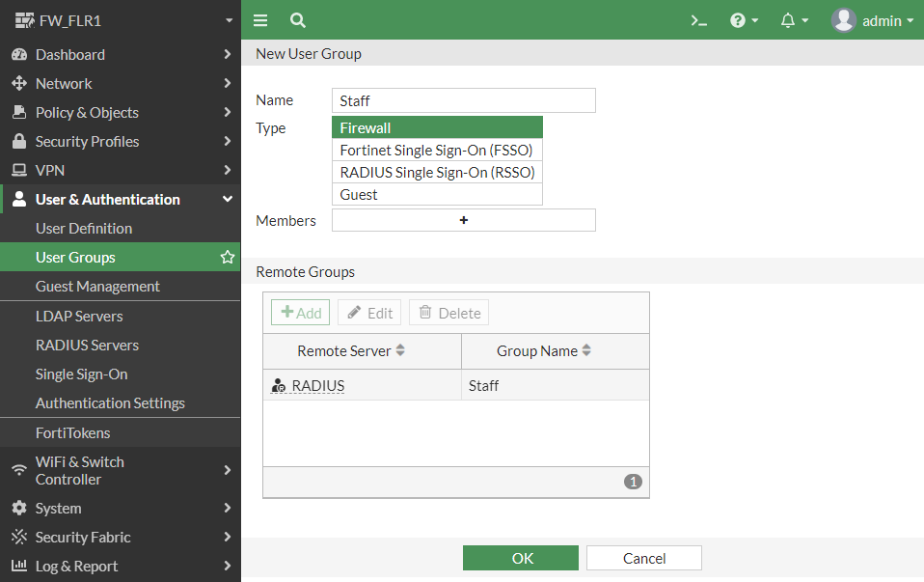The image size is (924, 582).
Task: Unfavorite User Groups via star icon
Action: point(227,257)
